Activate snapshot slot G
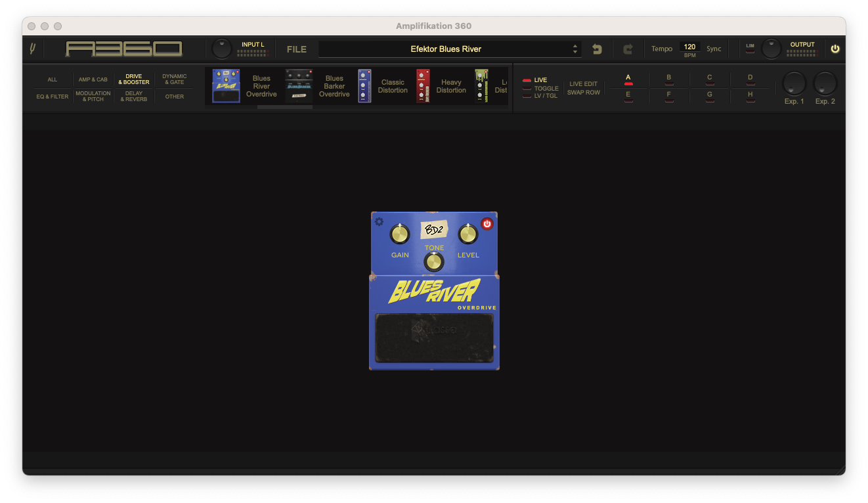 pos(710,96)
